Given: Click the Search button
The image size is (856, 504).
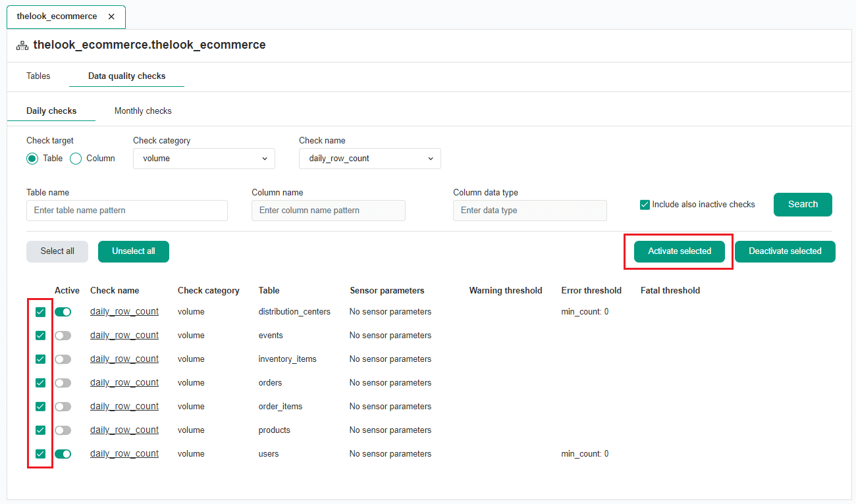Looking at the screenshot, I should click(x=803, y=204).
